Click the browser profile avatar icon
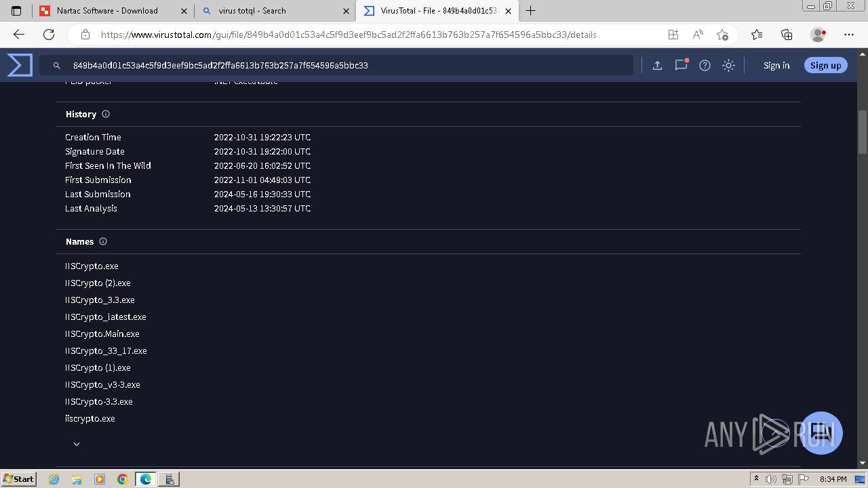This screenshot has width=868, height=488. click(818, 35)
